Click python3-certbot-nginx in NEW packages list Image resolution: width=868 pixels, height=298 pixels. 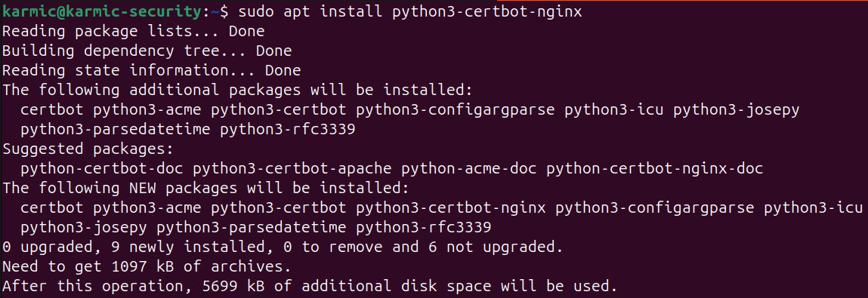[450, 208]
